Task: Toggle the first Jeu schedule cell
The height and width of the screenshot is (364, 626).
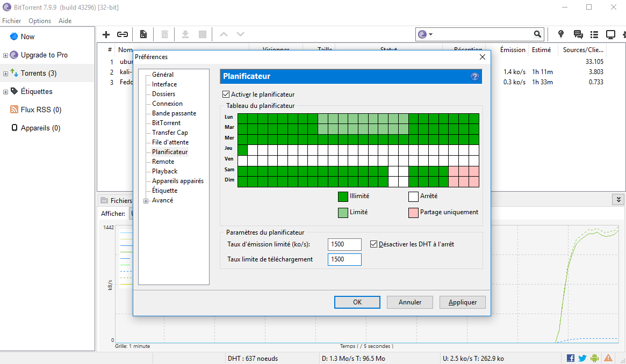Action: click(x=243, y=150)
